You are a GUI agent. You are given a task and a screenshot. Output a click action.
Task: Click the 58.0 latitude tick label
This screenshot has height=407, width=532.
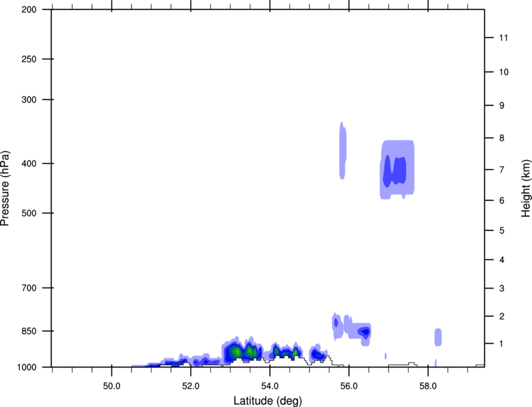[x=428, y=386]
